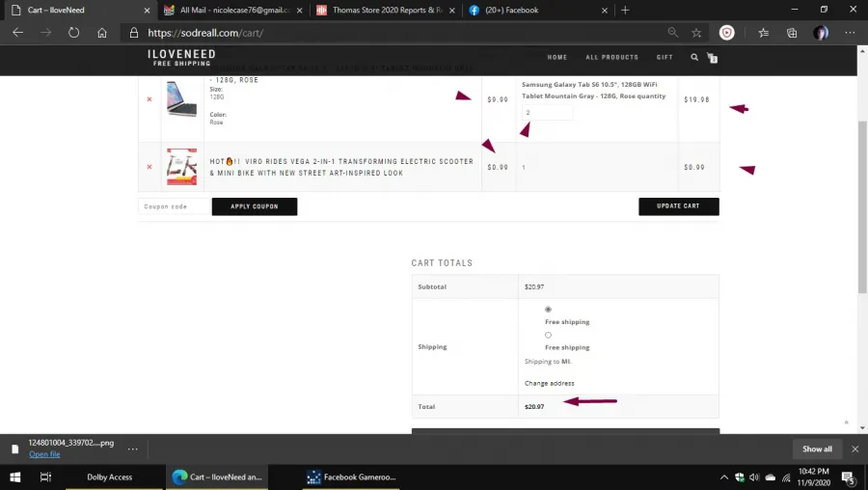Screen dimensions: 868x490
Task: Open the notifications action center
Action: (848, 477)
